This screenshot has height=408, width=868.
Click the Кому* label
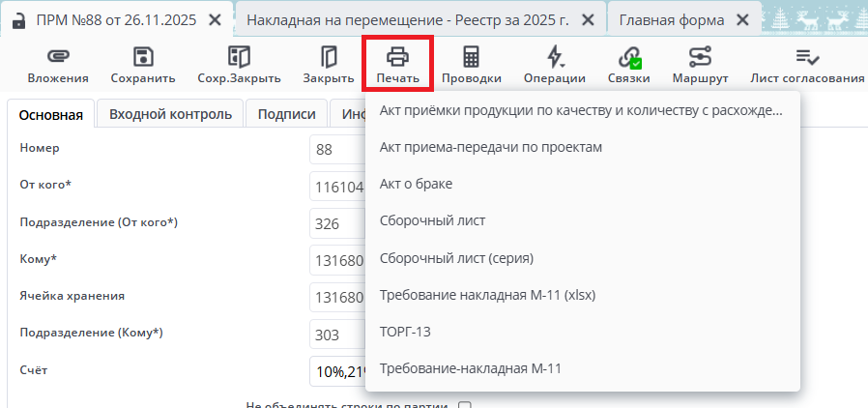pos(39,258)
